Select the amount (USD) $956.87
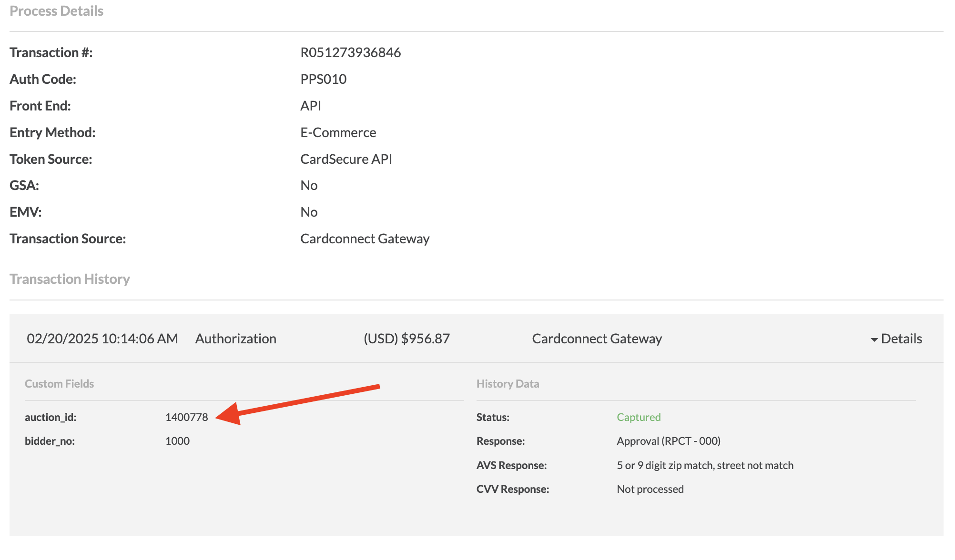Image resolution: width=955 pixels, height=560 pixels. point(406,339)
